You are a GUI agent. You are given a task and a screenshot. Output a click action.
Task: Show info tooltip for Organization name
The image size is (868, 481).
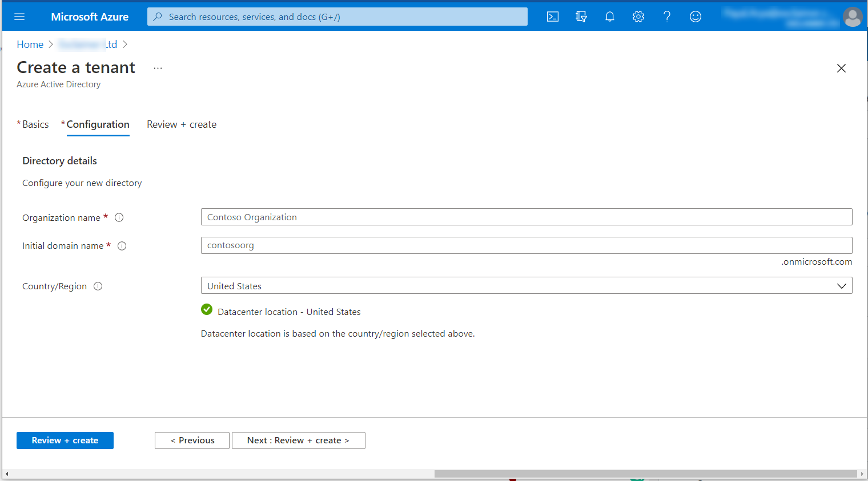tap(119, 217)
